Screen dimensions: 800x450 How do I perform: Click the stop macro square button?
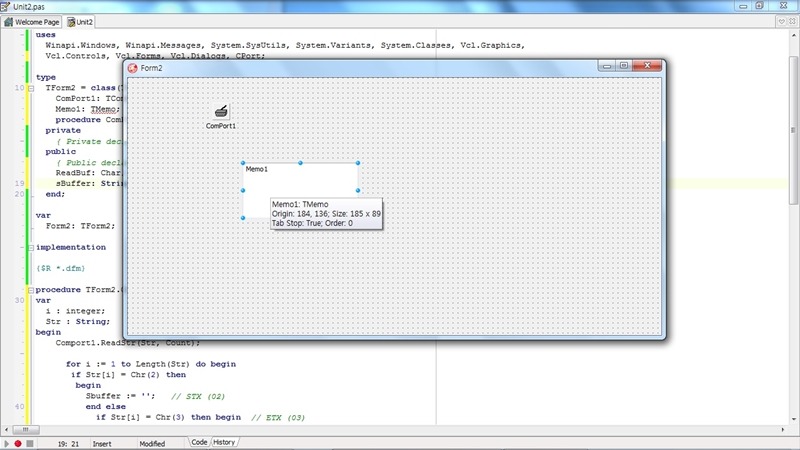(30, 442)
